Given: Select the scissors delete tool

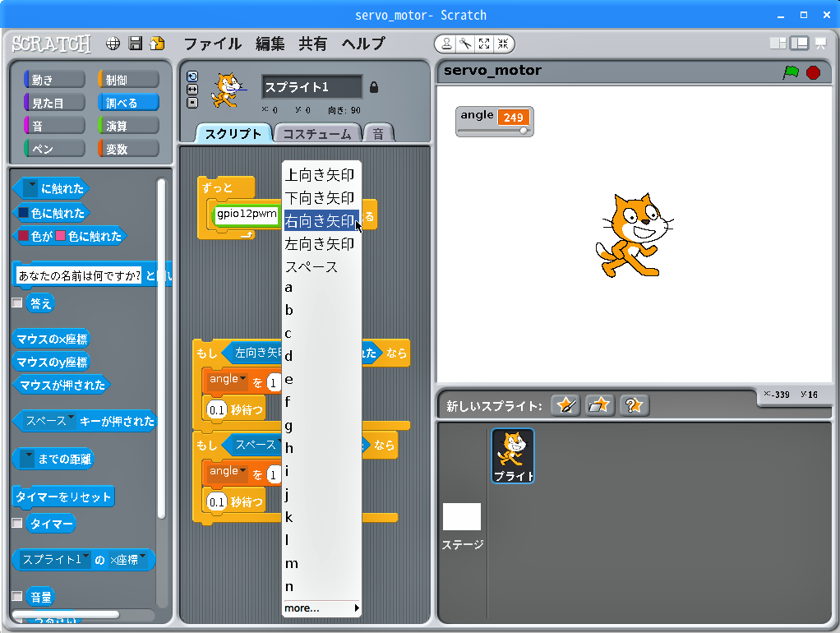Looking at the screenshot, I should (x=465, y=44).
